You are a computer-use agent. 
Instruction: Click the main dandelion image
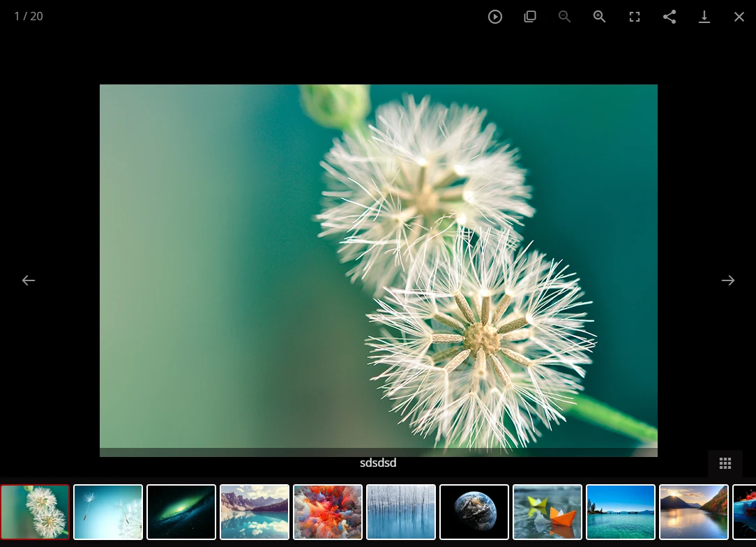point(379,271)
